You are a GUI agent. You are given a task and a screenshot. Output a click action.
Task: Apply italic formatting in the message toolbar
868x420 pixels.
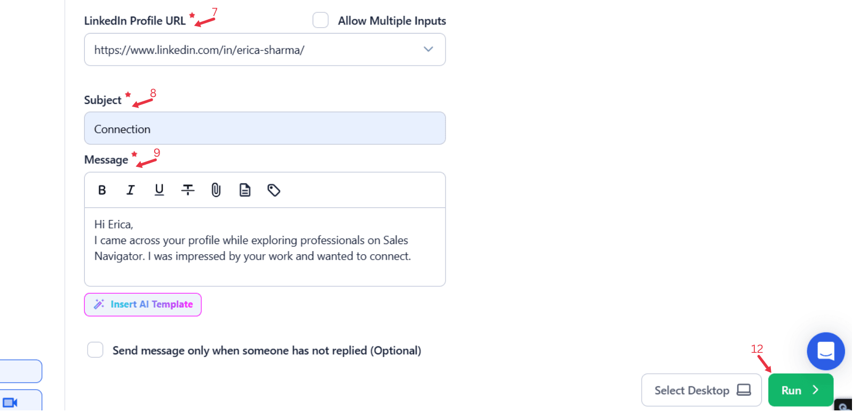coord(131,190)
